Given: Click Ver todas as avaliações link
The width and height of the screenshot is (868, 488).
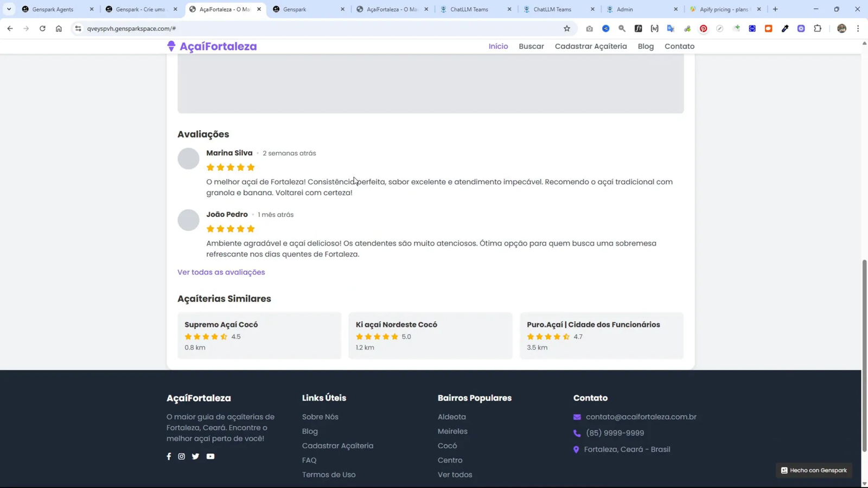Looking at the screenshot, I should (x=221, y=272).
